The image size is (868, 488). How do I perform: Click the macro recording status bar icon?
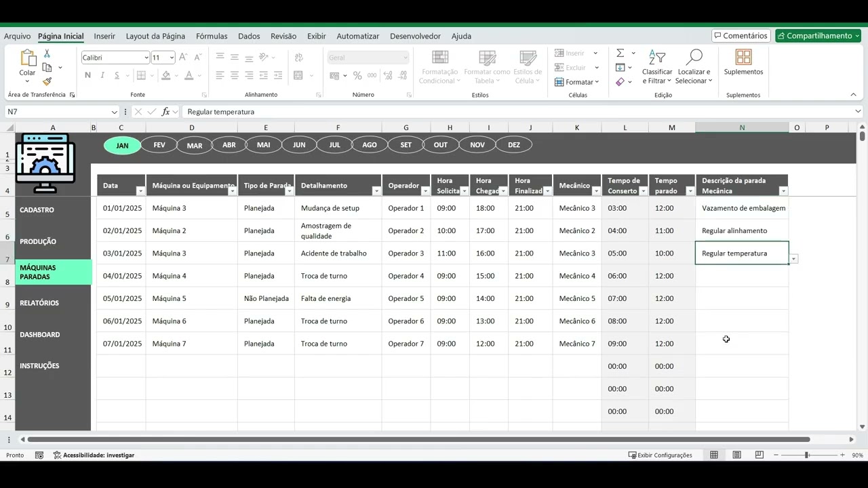coord(39,455)
